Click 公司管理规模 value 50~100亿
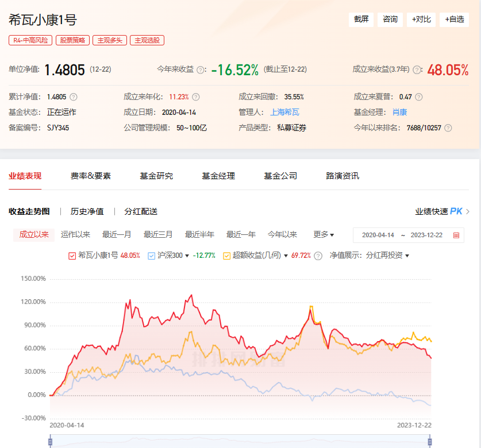 [x=192, y=128]
